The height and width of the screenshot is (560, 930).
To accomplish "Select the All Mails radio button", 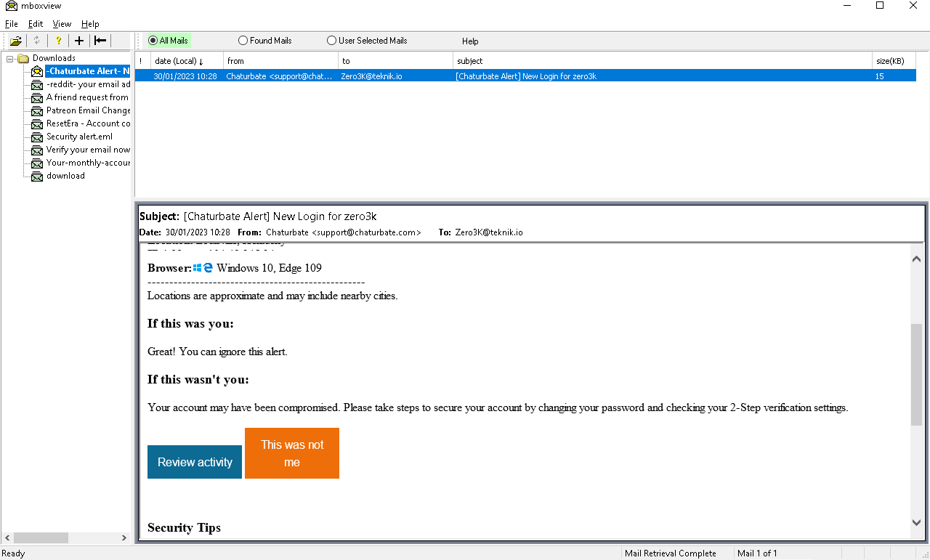I will tap(152, 41).
